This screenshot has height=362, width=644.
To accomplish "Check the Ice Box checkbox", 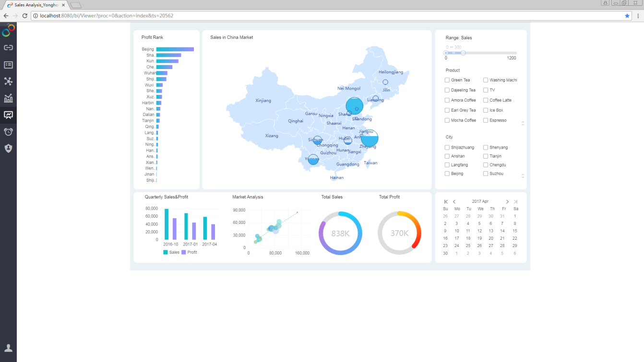I will coord(486,110).
